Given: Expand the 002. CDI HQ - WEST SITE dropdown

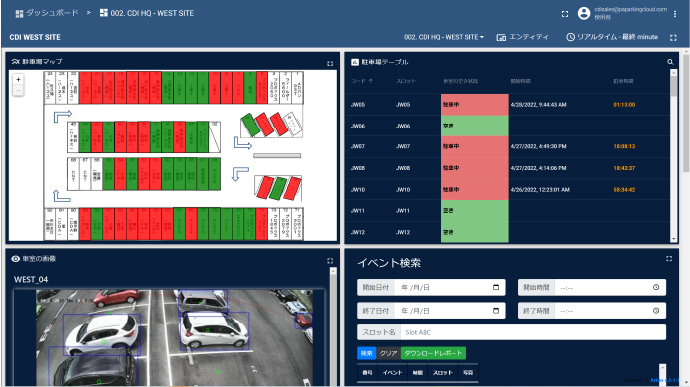Looking at the screenshot, I should 444,37.
